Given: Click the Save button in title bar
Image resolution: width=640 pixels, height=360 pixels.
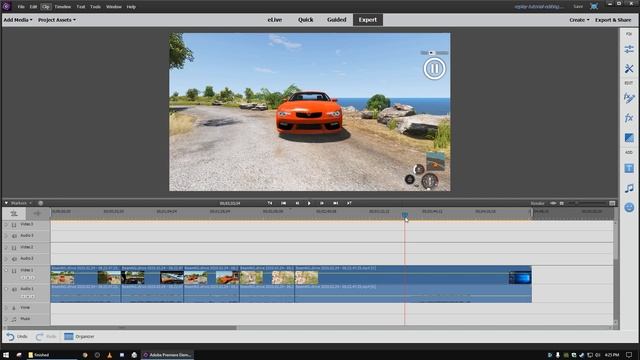Looking at the screenshot, I should pos(578,7).
